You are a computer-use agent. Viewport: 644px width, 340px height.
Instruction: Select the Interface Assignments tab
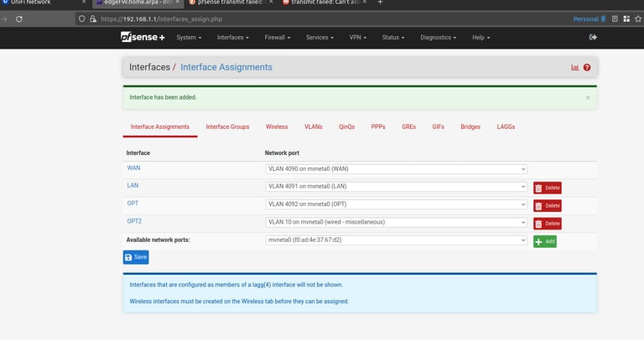[160, 127]
